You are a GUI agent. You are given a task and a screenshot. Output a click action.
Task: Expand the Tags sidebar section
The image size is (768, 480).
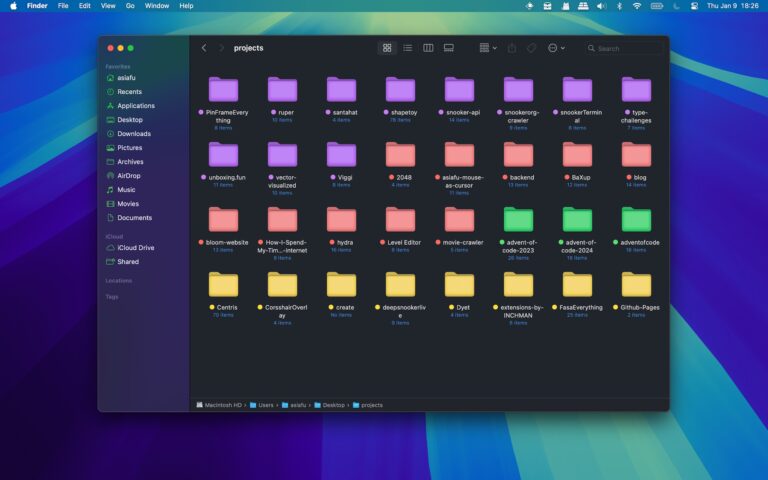[x=112, y=297]
